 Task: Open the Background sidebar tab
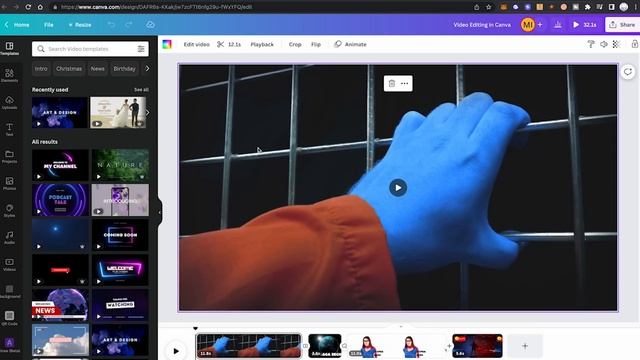9,291
